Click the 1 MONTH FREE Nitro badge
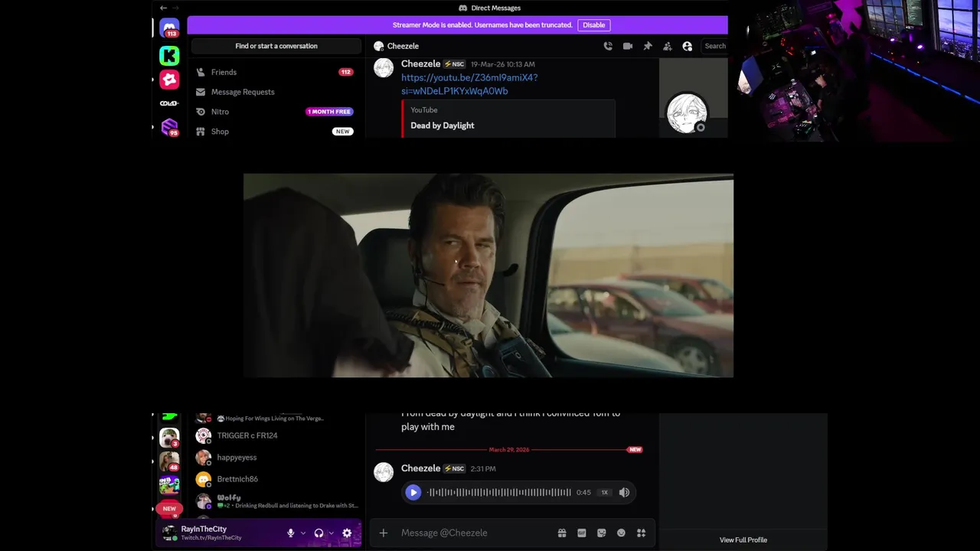The image size is (980, 551). 329,112
